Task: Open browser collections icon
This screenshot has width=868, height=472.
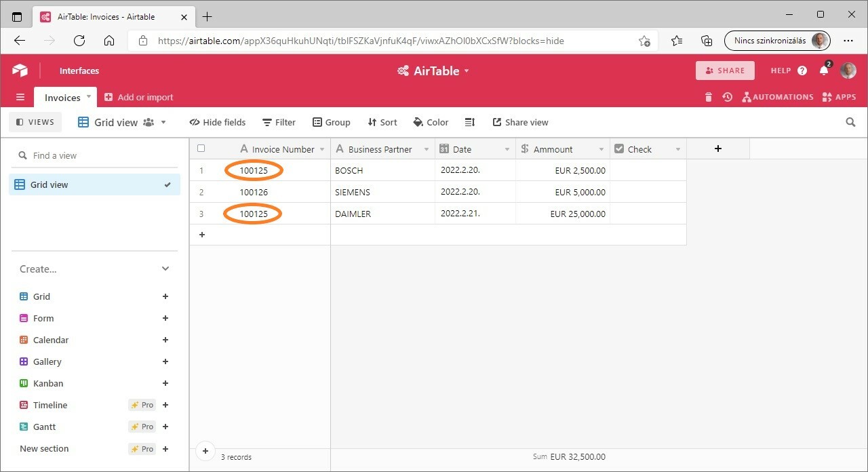Action: 707,41
